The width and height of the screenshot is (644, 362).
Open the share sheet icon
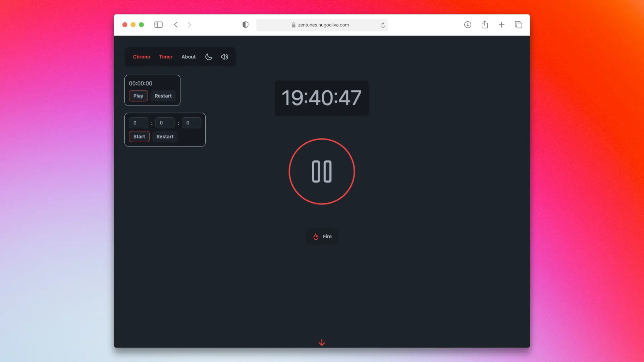(485, 25)
